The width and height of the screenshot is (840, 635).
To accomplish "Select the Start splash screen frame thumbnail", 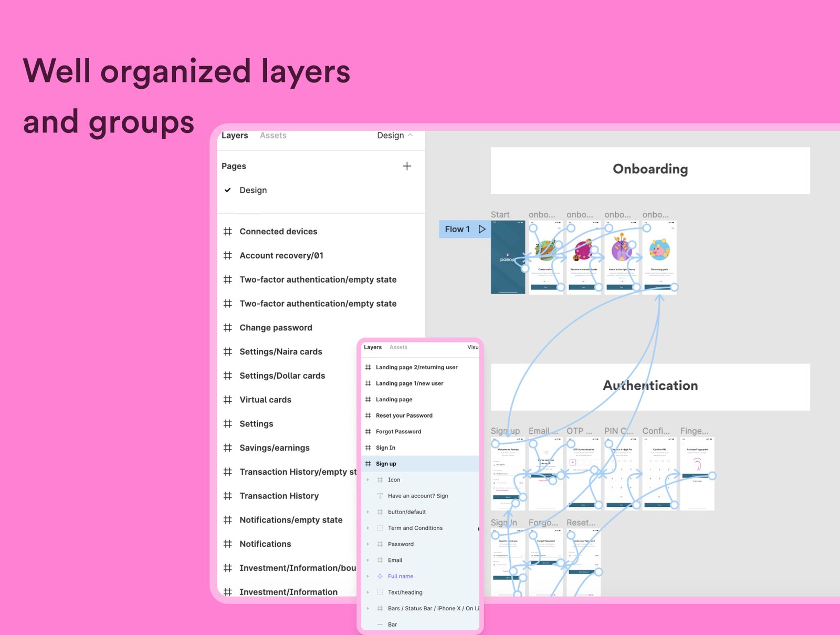I will [x=508, y=257].
